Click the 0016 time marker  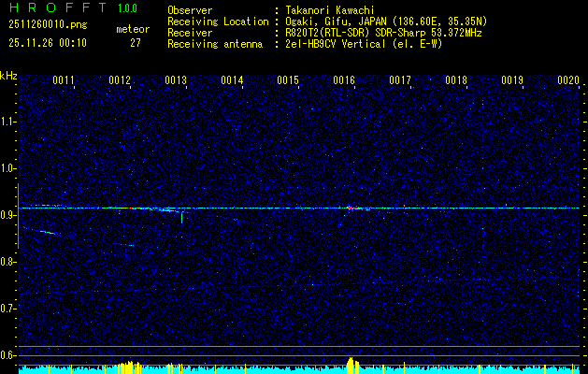[x=344, y=81]
